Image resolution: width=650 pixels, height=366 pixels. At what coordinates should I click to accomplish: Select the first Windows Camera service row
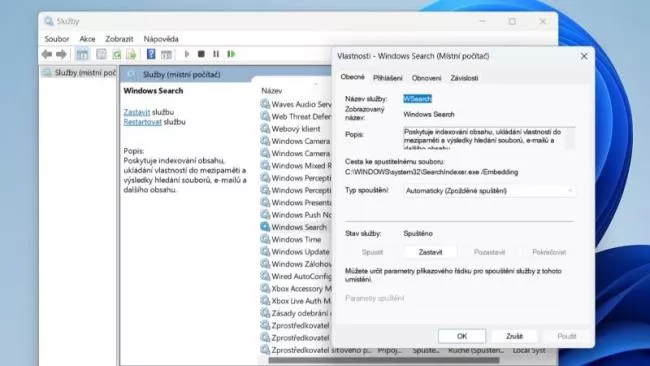pos(296,141)
